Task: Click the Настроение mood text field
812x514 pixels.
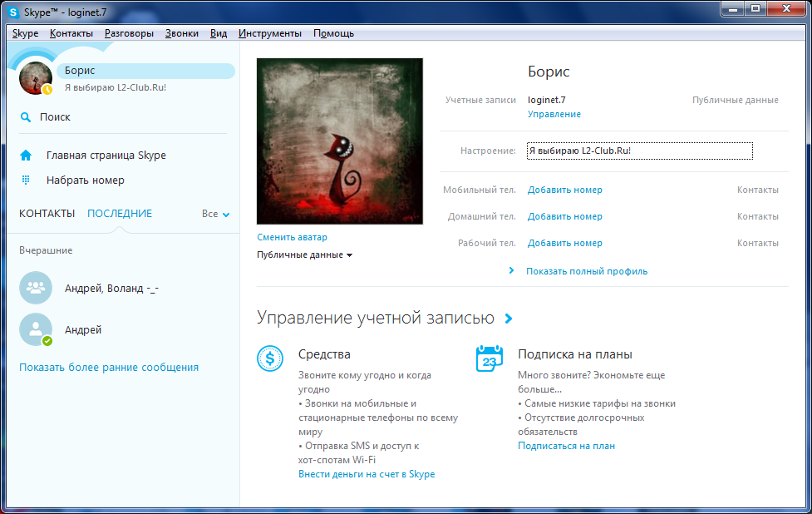Action: click(x=640, y=151)
